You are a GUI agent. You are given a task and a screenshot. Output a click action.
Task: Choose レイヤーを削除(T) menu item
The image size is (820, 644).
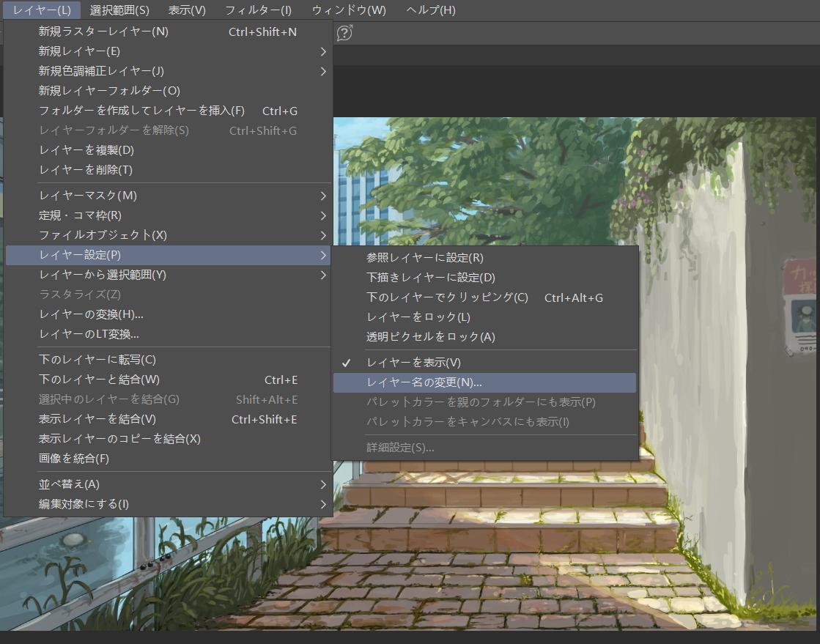85,170
